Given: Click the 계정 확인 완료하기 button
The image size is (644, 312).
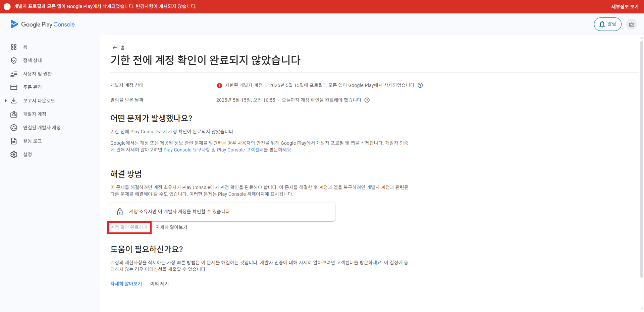Looking at the screenshot, I should [129, 227].
